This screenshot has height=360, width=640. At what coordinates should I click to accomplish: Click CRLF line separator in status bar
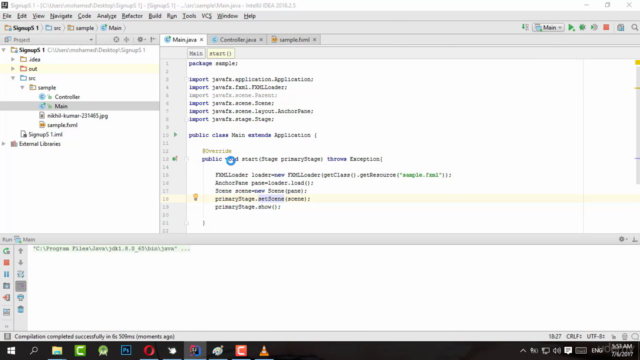(574, 336)
